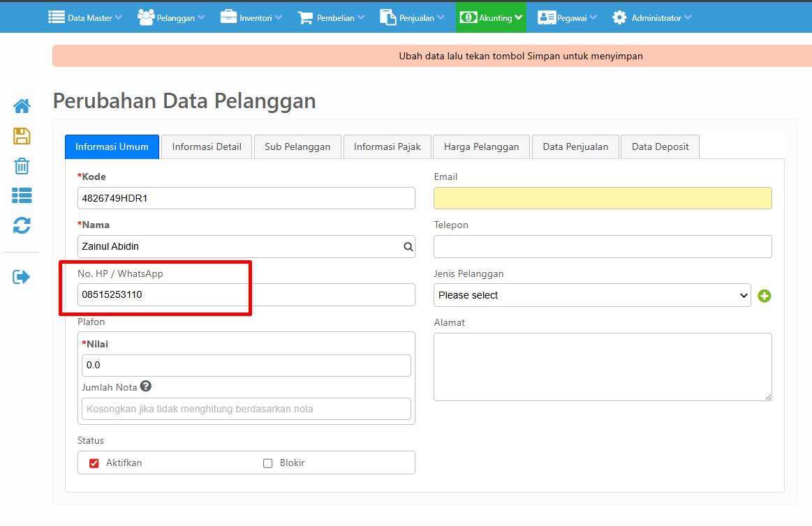Viewport: 812px width, 526px height.
Task: Switch to Informasi Detail tab
Action: (207, 146)
